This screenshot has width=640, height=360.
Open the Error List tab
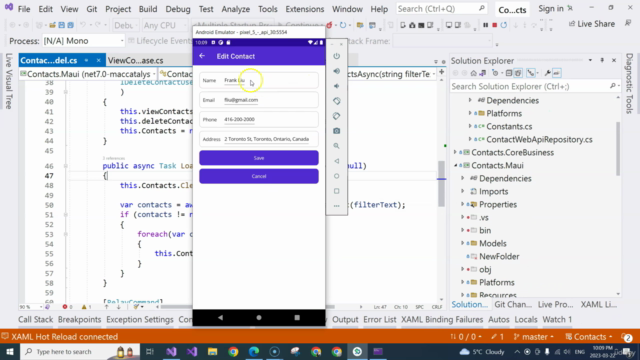[380, 320]
